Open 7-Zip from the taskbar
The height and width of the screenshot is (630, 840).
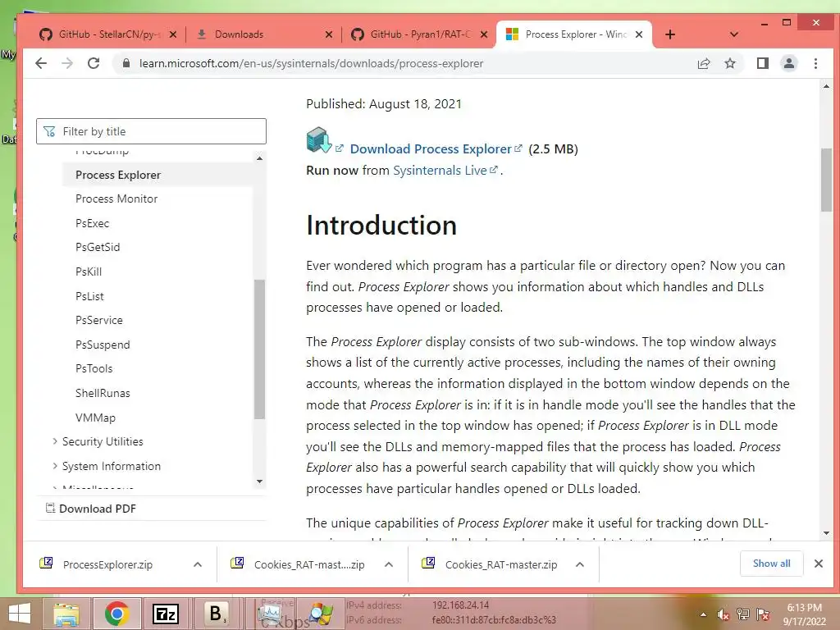click(x=166, y=614)
